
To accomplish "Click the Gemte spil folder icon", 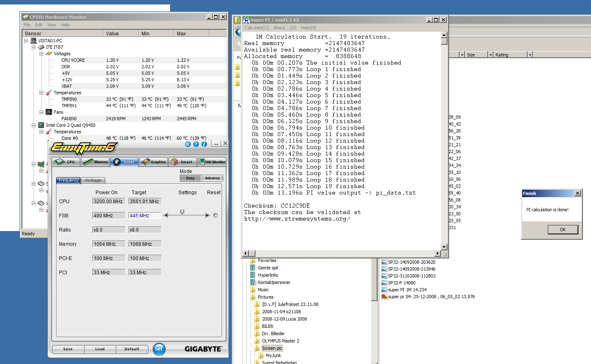I will [x=253, y=268].
